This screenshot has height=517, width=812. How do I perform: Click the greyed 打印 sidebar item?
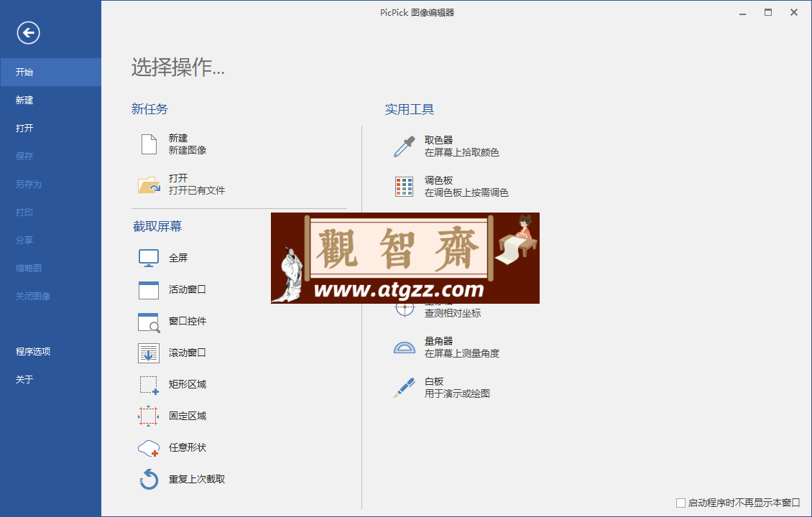click(x=51, y=212)
